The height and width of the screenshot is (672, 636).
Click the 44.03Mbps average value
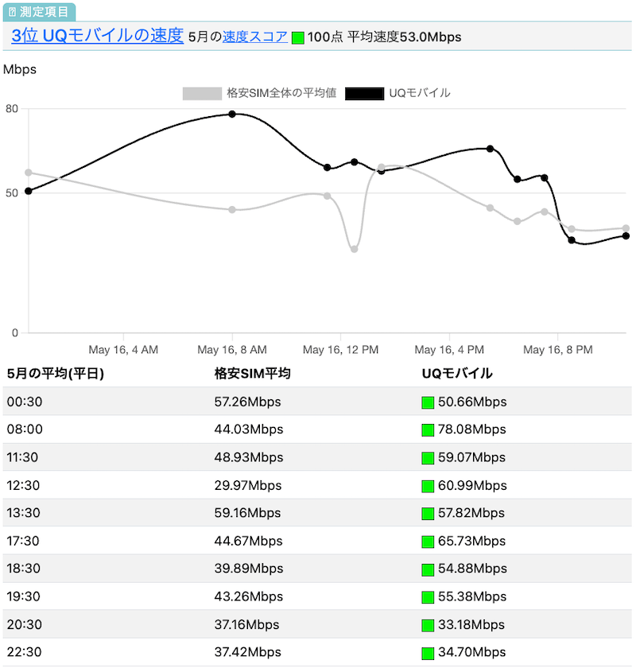[249, 429]
